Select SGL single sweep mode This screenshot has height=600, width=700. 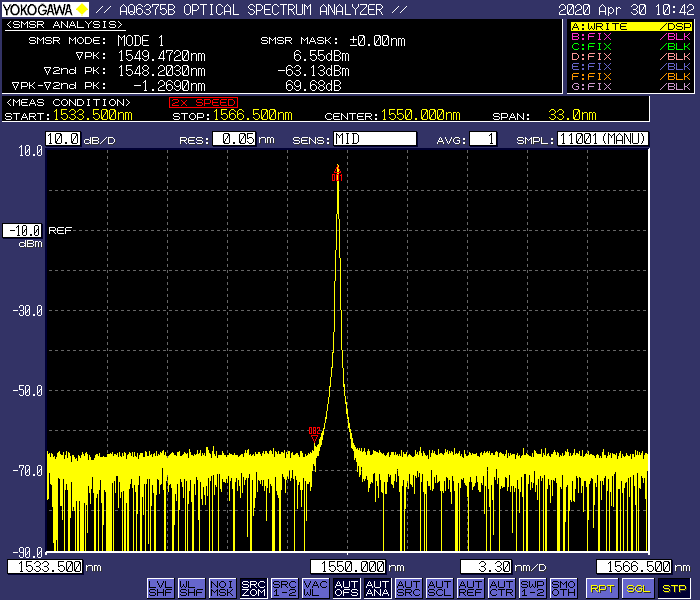point(637,588)
